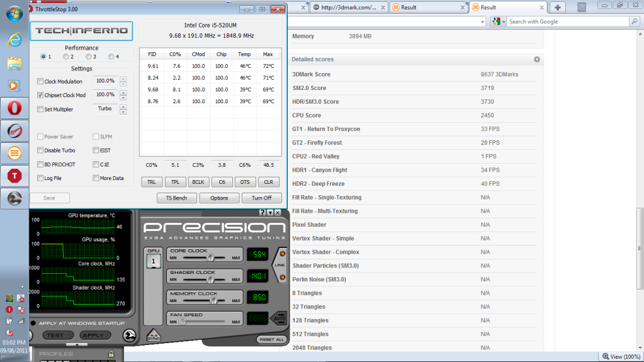Uncheck Chipset Clock Mod
The width and height of the screenshot is (644, 362).
[x=40, y=95]
